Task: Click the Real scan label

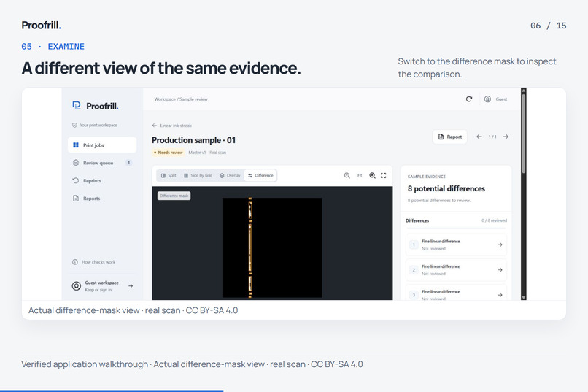Action: (x=218, y=153)
